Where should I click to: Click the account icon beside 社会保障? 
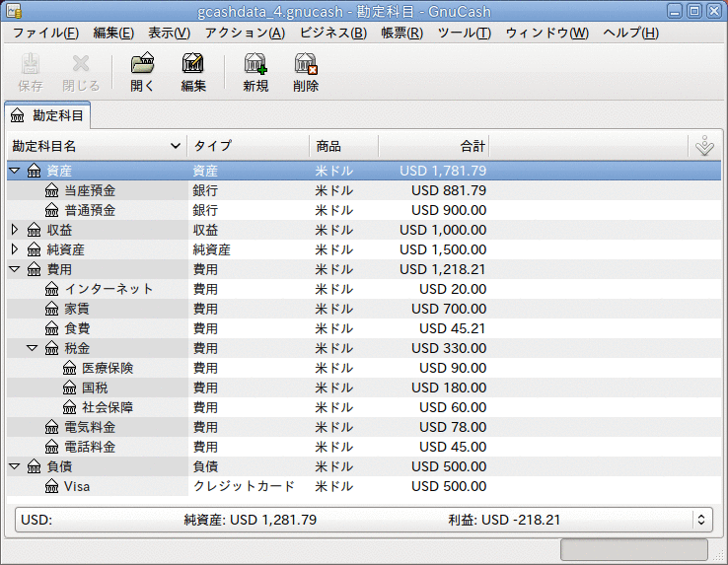click(69, 407)
